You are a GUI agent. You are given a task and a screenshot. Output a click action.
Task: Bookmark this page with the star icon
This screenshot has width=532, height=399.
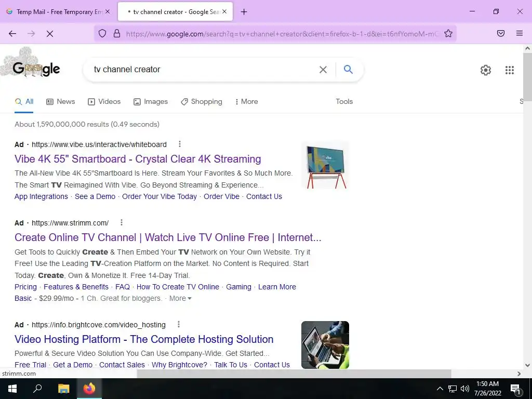(448, 33)
